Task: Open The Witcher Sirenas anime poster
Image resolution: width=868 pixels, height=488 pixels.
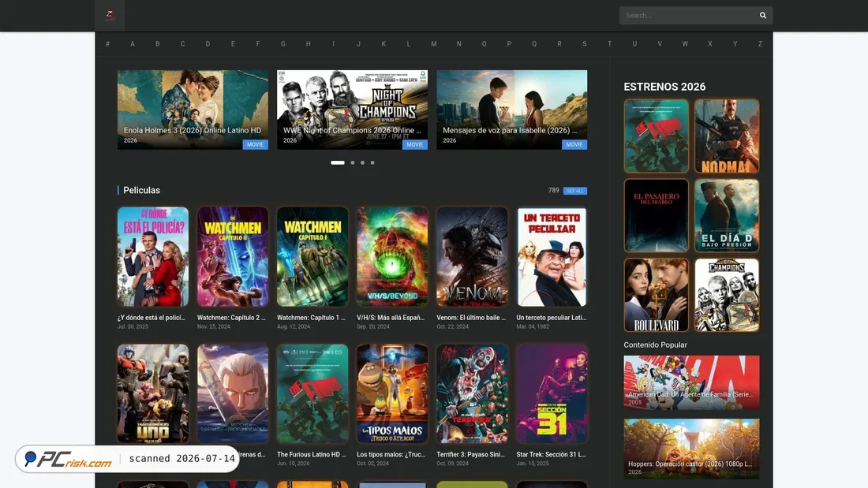Action: pyautogui.click(x=233, y=393)
